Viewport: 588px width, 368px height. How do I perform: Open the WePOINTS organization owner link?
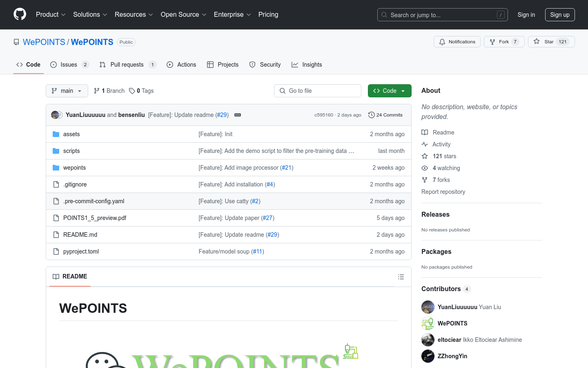(44, 42)
